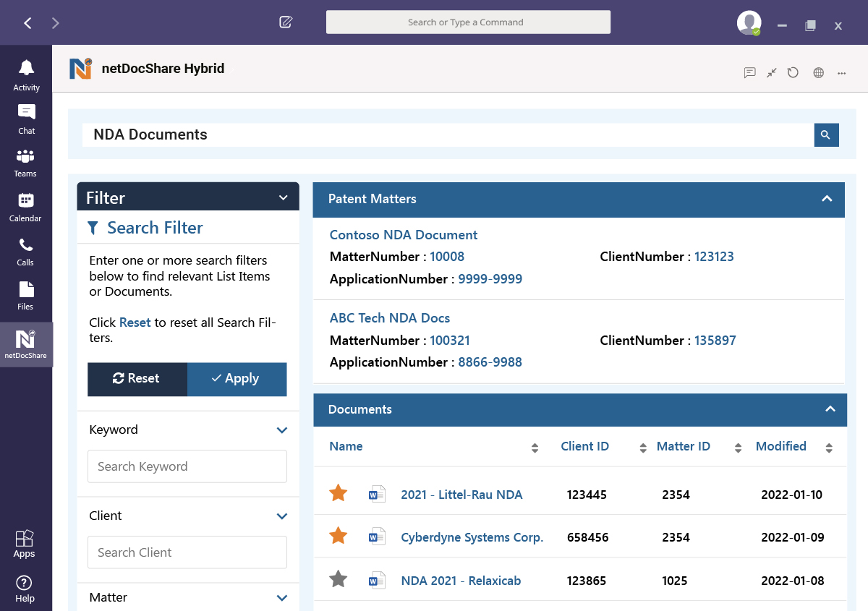The height and width of the screenshot is (611, 868).
Task: Open Apps store in sidebar
Action: click(x=24, y=543)
